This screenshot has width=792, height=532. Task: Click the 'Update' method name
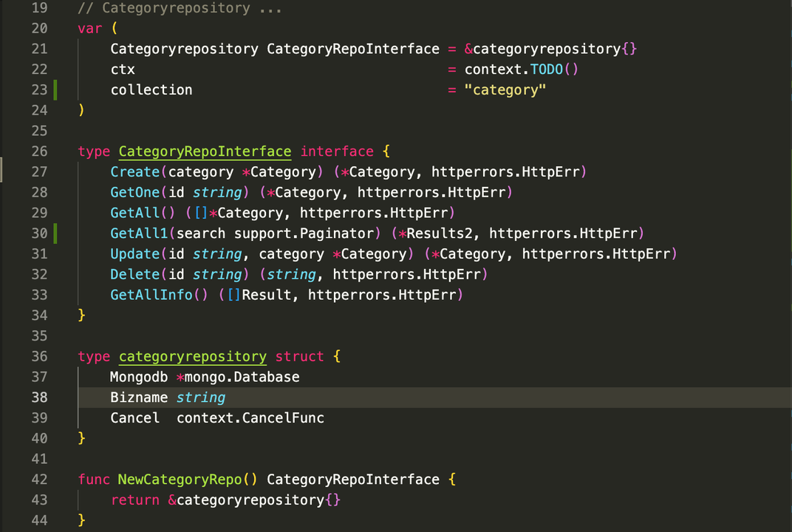pyautogui.click(x=135, y=253)
